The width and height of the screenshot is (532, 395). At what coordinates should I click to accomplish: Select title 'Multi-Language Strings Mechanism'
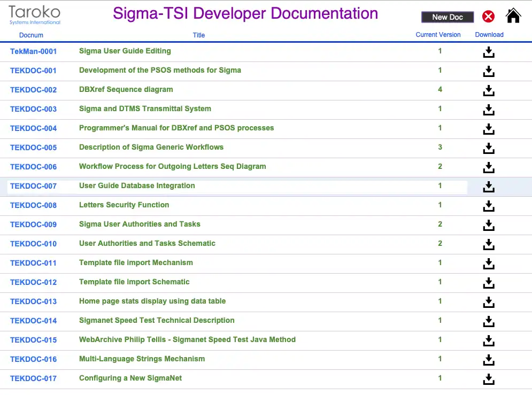pyautogui.click(x=142, y=359)
